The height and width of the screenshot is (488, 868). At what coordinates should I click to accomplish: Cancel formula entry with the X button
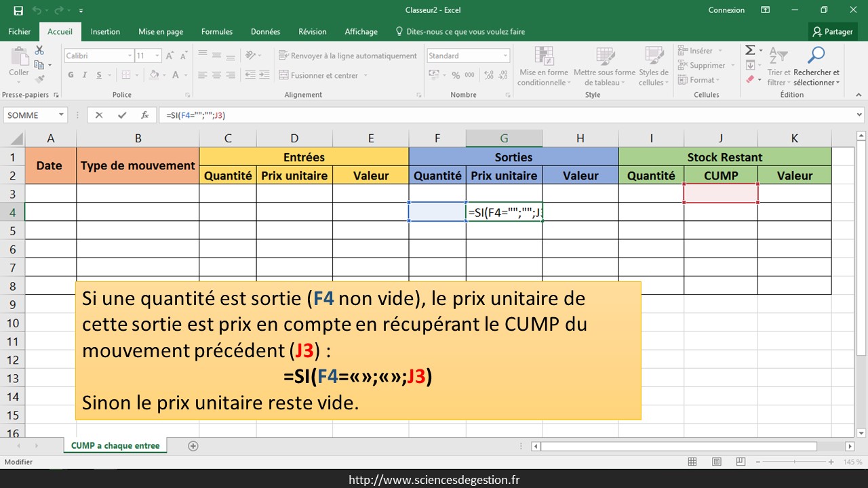pyautogui.click(x=99, y=115)
